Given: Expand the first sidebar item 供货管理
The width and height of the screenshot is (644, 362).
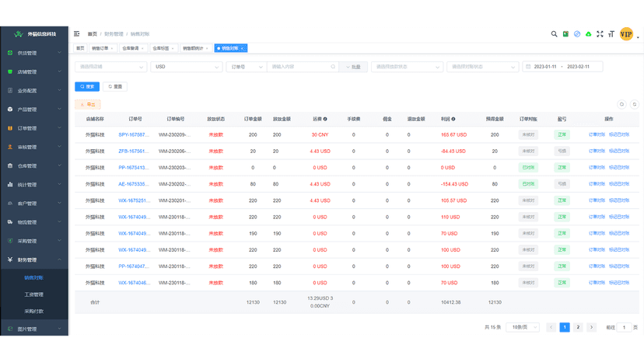Looking at the screenshot, I should click(34, 53).
